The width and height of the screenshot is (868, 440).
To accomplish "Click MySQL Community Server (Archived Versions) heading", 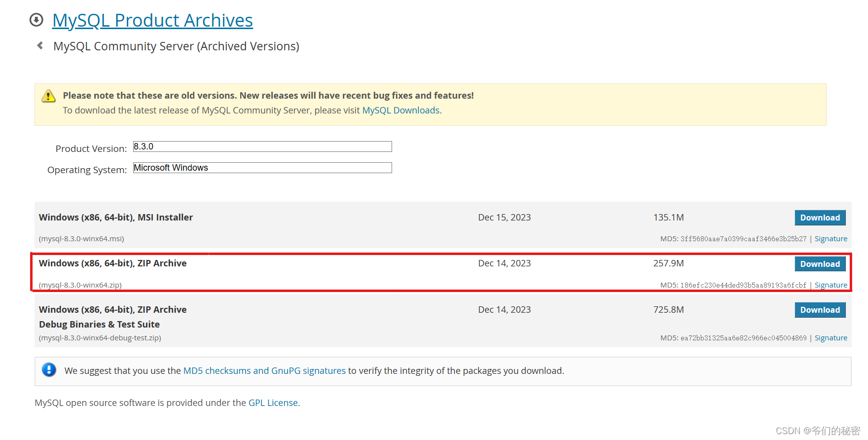I will click(x=176, y=46).
